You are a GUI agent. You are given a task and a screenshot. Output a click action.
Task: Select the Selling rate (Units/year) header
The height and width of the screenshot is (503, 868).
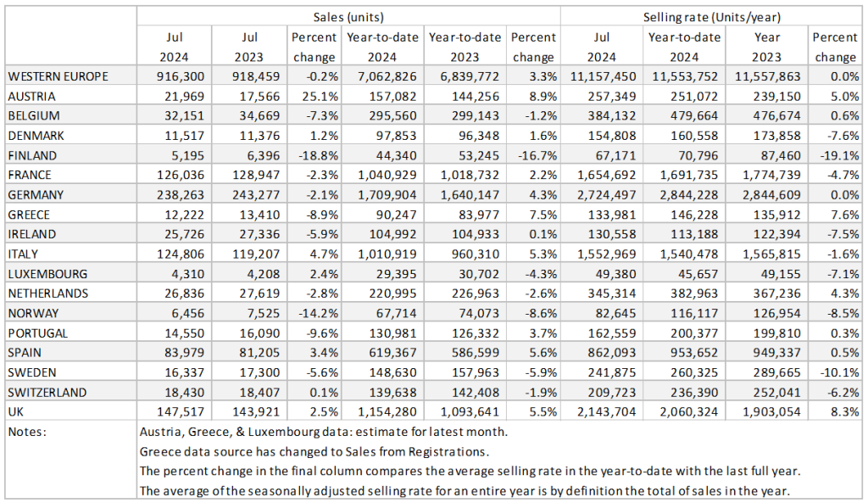point(711,17)
